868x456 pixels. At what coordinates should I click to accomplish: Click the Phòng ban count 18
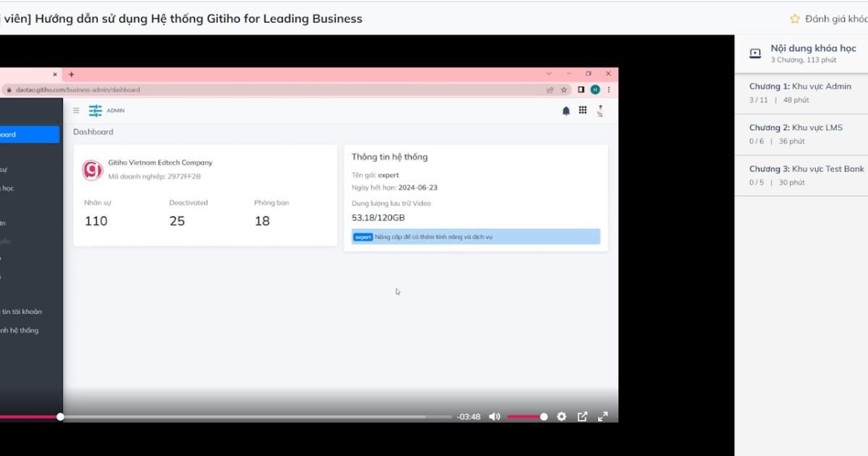[262, 221]
